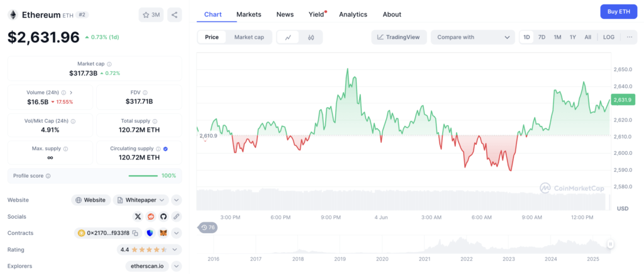This screenshot has height=274, width=644.
Task: Open Volume (24h) details arrow
Action: pyautogui.click(x=71, y=93)
